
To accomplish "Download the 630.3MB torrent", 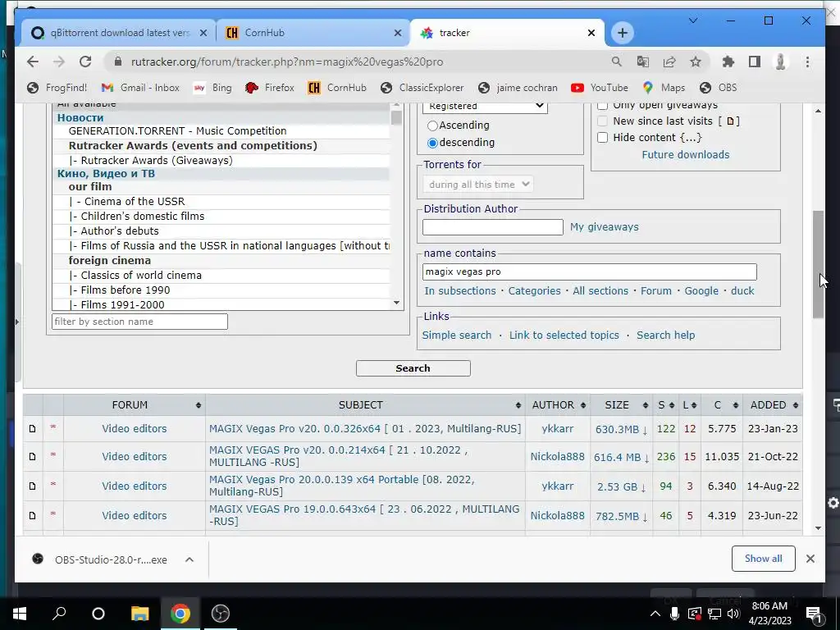I will (x=622, y=429).
